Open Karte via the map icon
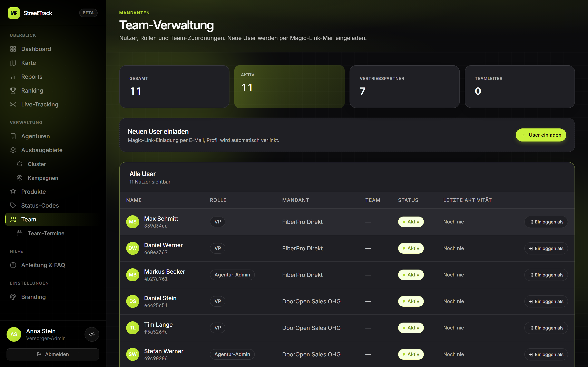 (13, 63)
